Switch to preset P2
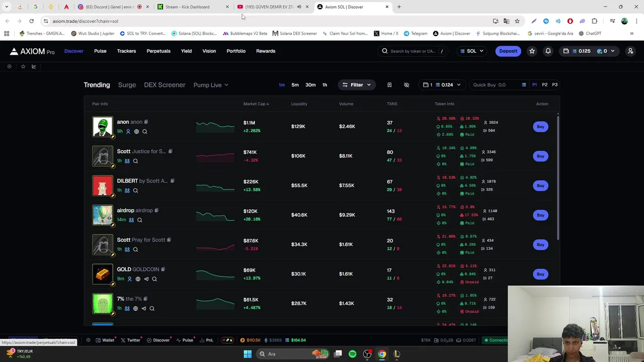Screen dimensions: 644x362 coord(544,85)
